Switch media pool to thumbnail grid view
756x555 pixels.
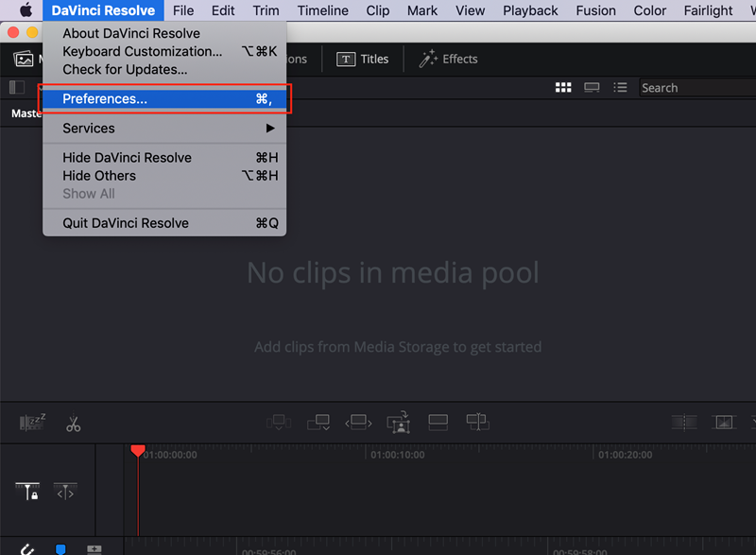click(x=563, y=87)
